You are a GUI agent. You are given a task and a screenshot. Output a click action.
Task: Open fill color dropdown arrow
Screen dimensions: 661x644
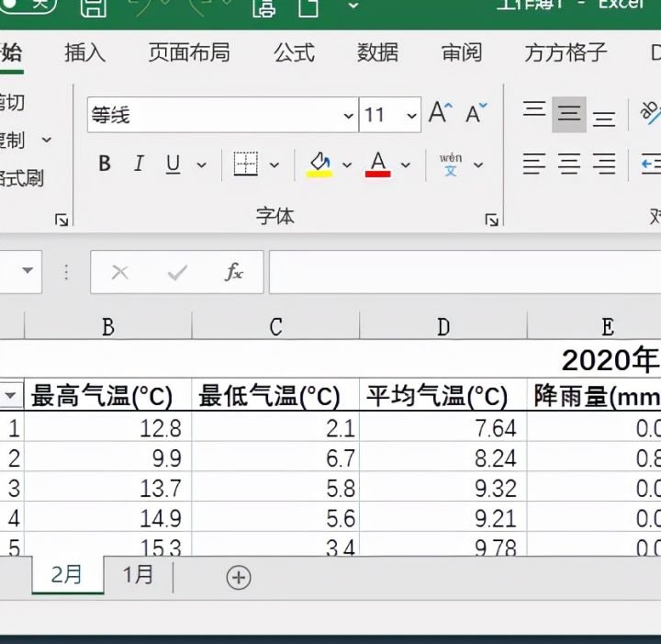[346, 164]
